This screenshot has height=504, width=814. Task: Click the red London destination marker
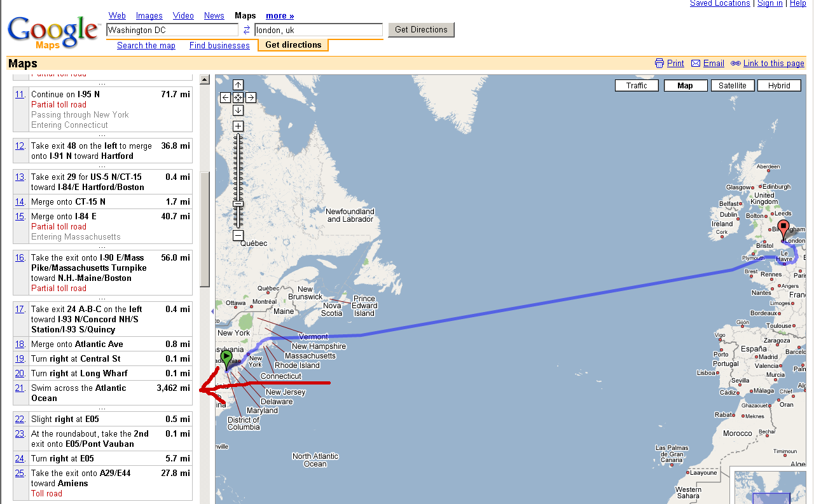click(x=783, y=229)
